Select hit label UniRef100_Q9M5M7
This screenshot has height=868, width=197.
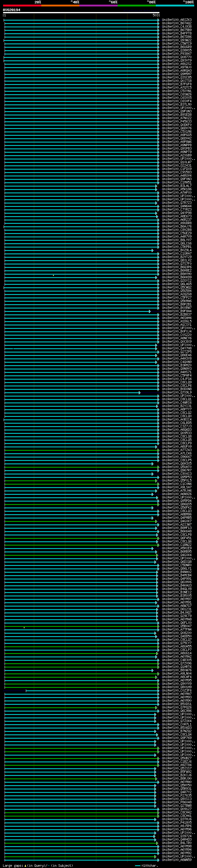click(177, 74)
